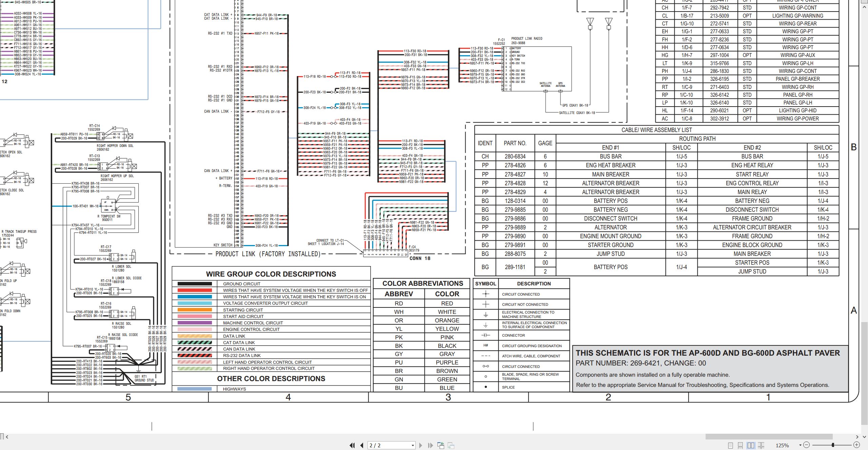Click 'CABLE/ WIRE ASSEMBLY LIST' title
Screen dimensions: 868x450
[x=656, y=130]
